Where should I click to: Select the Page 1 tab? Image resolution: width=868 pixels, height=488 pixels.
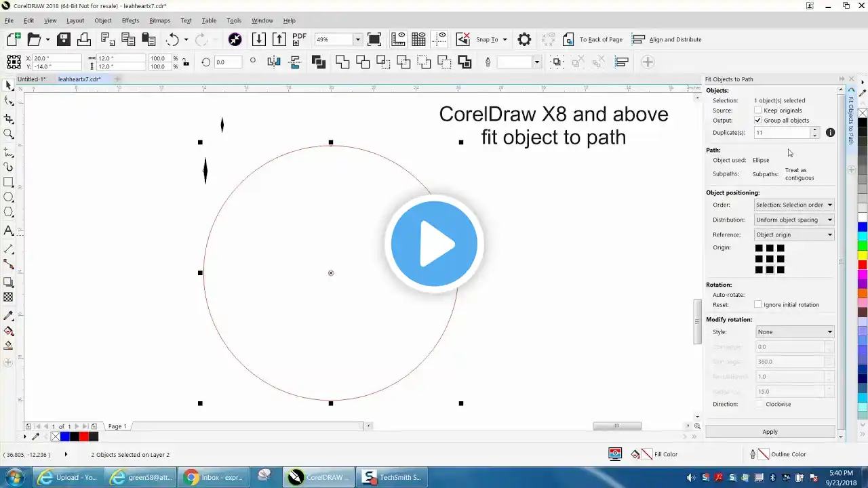click(x=117, y=426)
